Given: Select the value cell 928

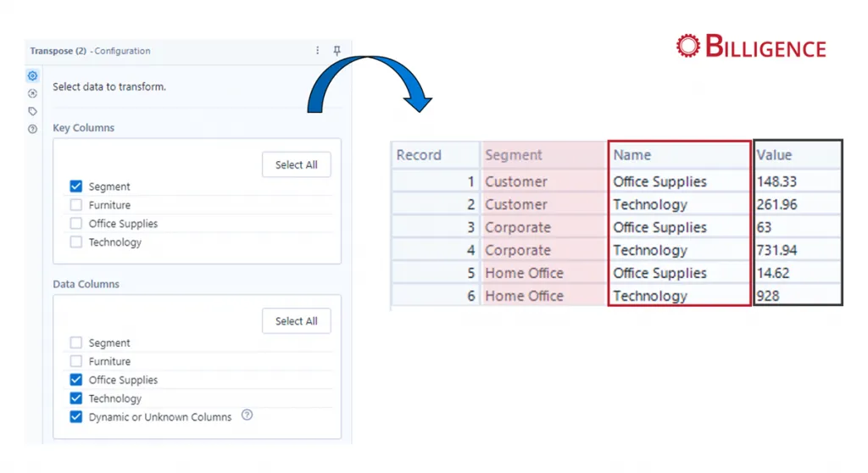Looking at the screenshot, I should (798, 295).
